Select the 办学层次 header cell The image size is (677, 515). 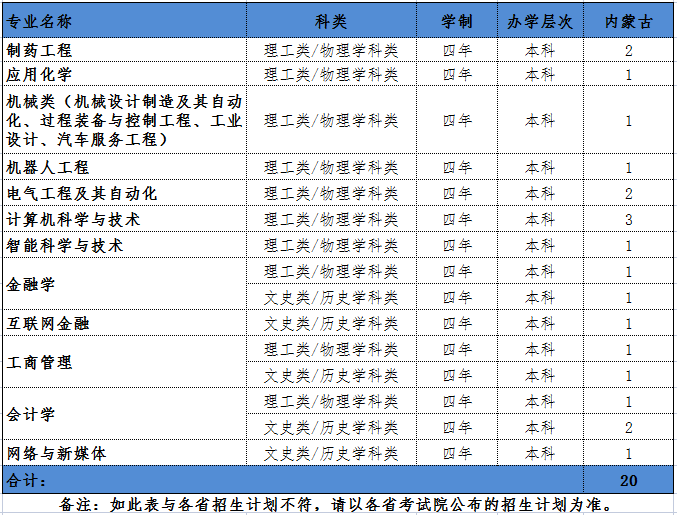[540, 21]
